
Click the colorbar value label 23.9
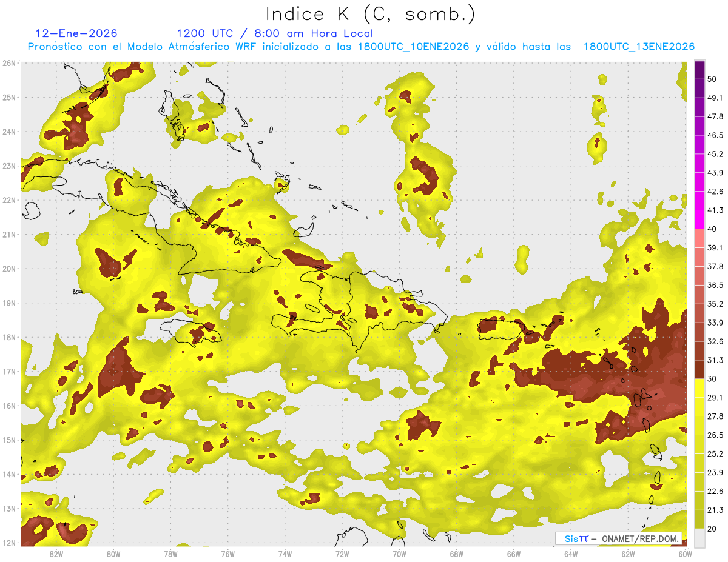pos(715,473)
